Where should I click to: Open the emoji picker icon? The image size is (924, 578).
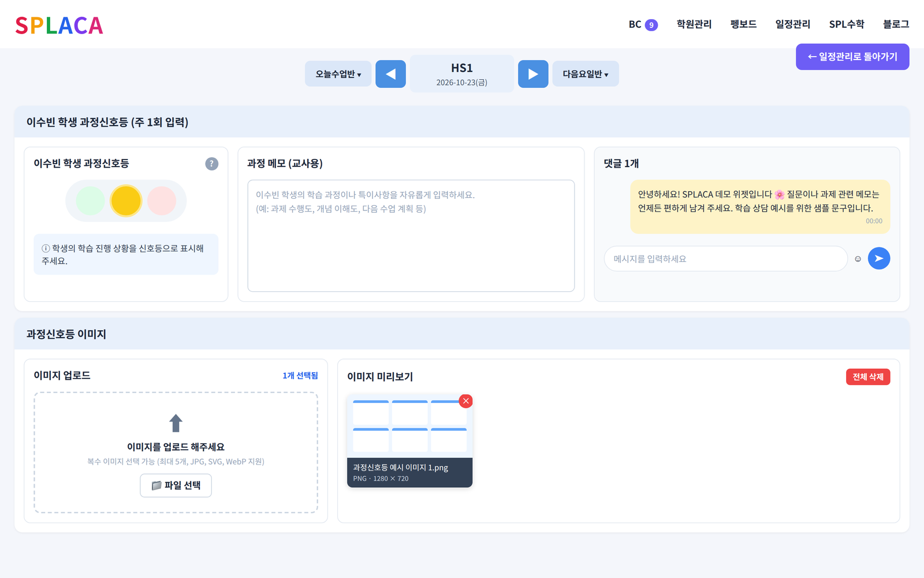click(x=858, y=259)
